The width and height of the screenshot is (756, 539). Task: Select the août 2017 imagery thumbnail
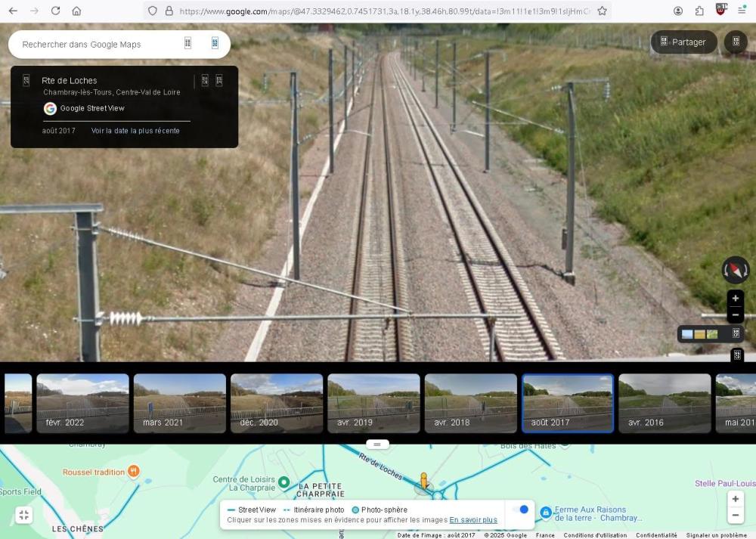568,403
